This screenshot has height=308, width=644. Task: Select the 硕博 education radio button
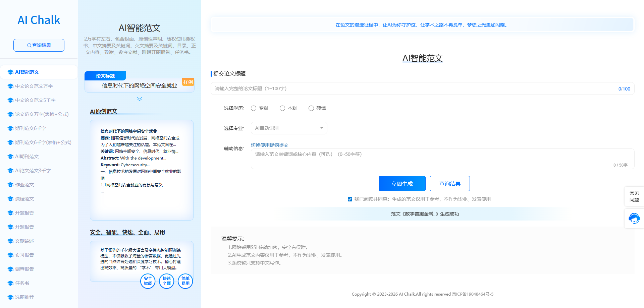(x=311, y=108)
